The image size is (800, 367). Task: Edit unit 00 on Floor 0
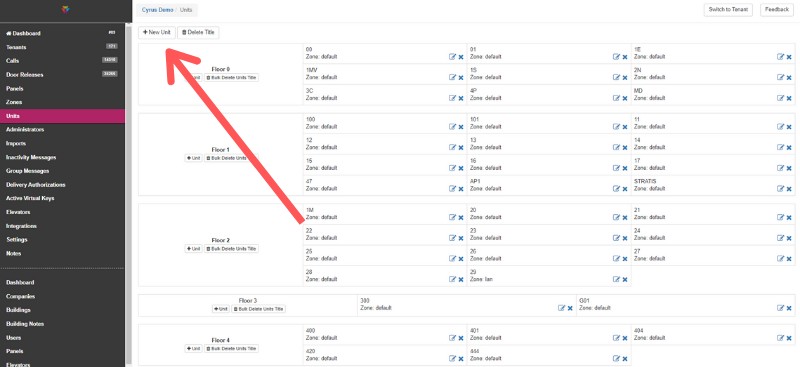click(x=453, y=57)
